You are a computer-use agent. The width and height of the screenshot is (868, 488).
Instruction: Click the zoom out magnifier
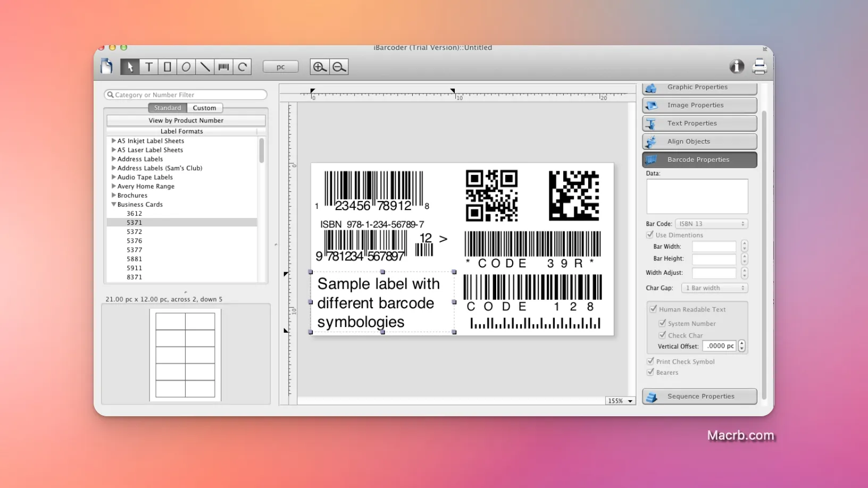[x=339, y=67]
